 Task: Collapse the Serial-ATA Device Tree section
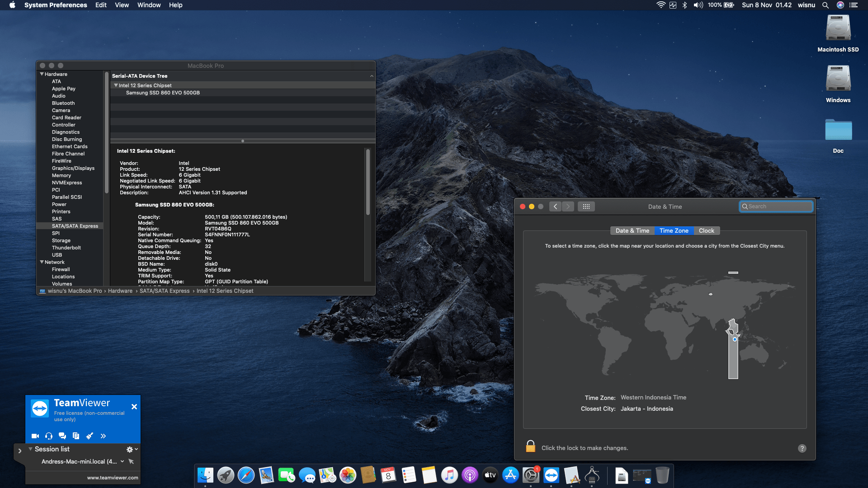point(372,76)
